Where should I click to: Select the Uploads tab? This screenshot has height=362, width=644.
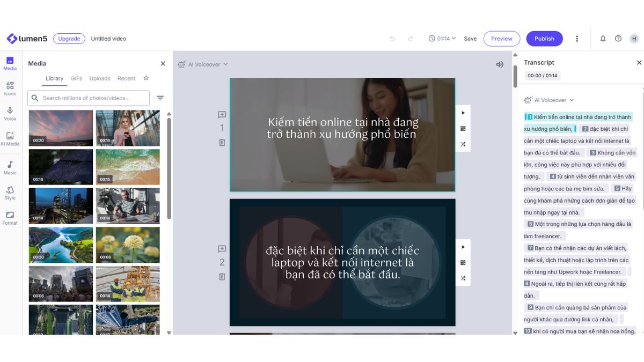coord(100,78)
